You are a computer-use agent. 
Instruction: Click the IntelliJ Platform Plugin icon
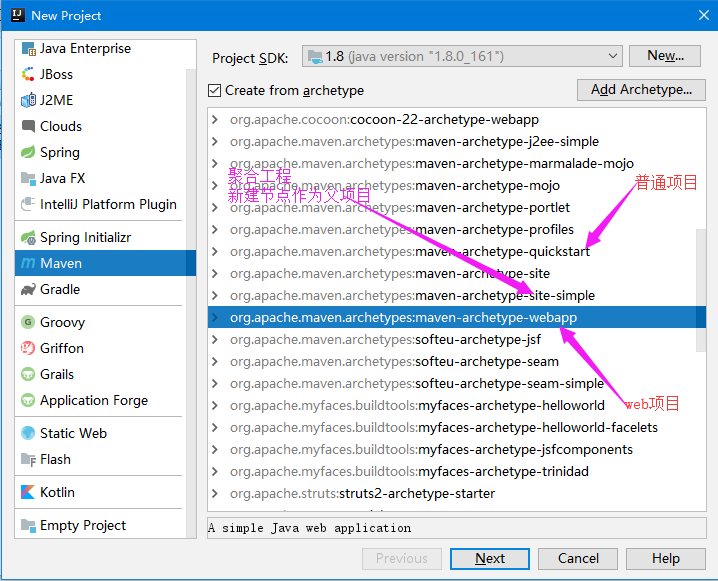click(28, 204)
